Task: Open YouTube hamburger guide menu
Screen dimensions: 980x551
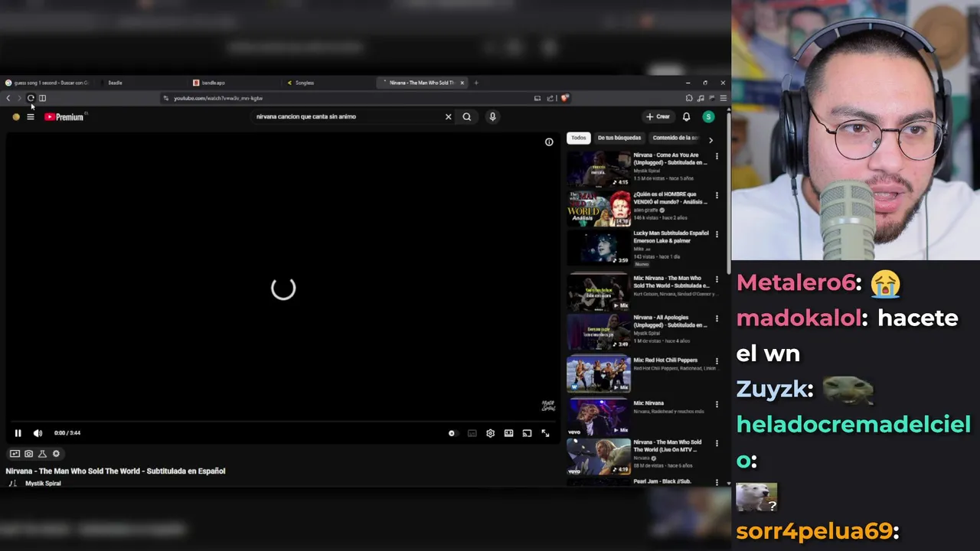Action: click(x=31, y=117)
